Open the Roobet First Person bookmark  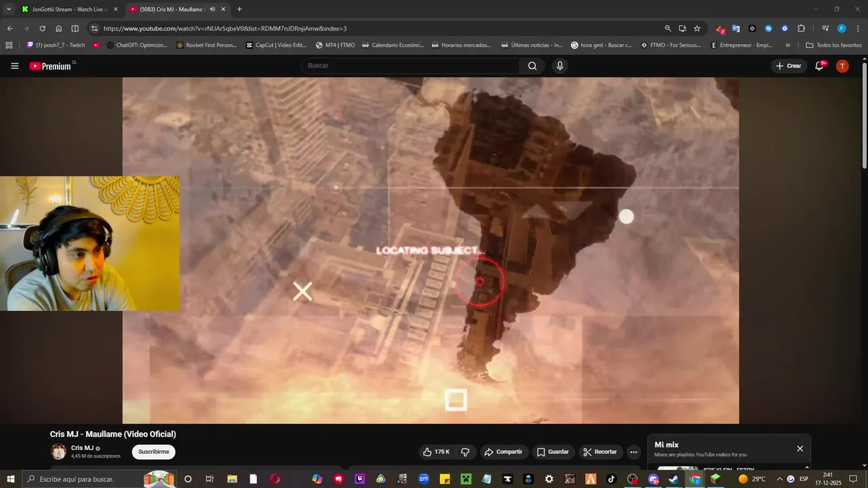pyautogui.click(x=207, y=45)
